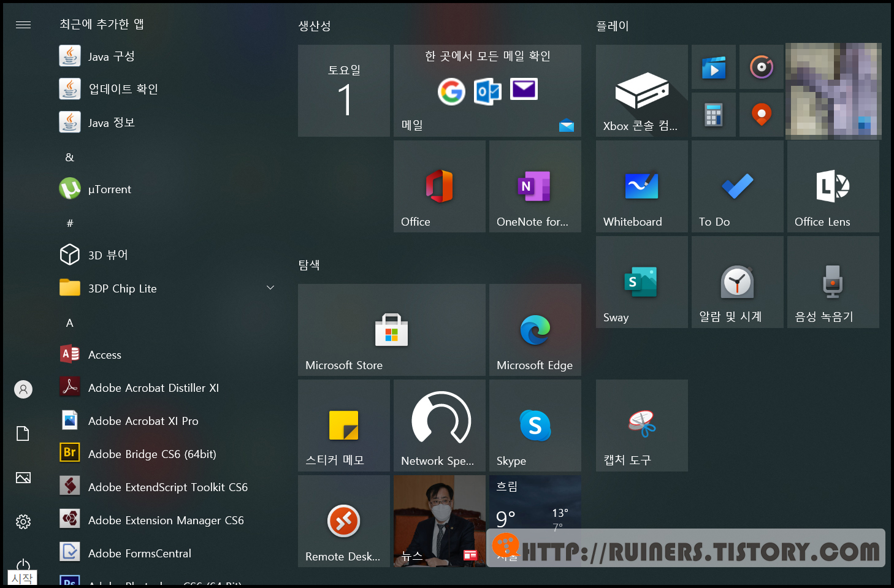This screenshot has height=588, width=894.
Task: Open the 알람 및 시계 tile
Action: [738, 282]
